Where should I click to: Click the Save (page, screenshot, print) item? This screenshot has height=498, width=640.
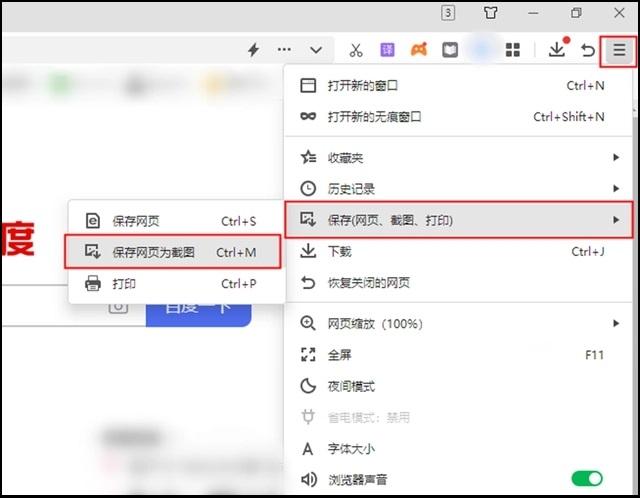458,220
